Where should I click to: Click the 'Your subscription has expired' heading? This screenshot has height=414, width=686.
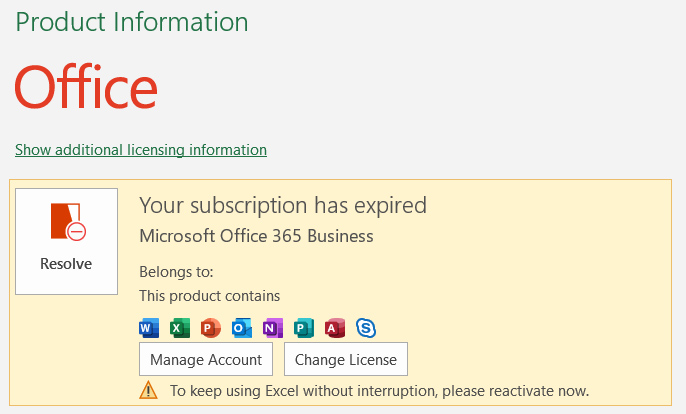pos(283,205)
